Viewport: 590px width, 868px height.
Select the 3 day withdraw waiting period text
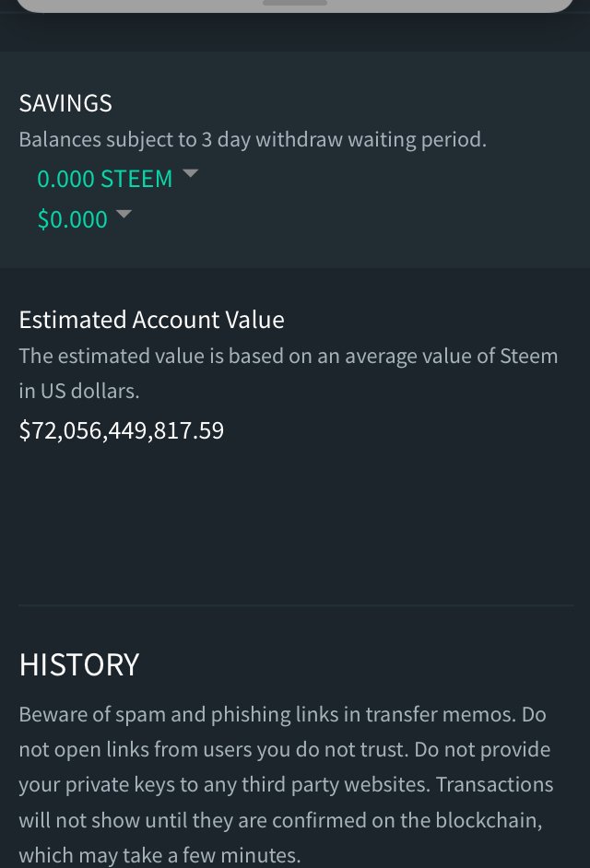click(253, 139)
